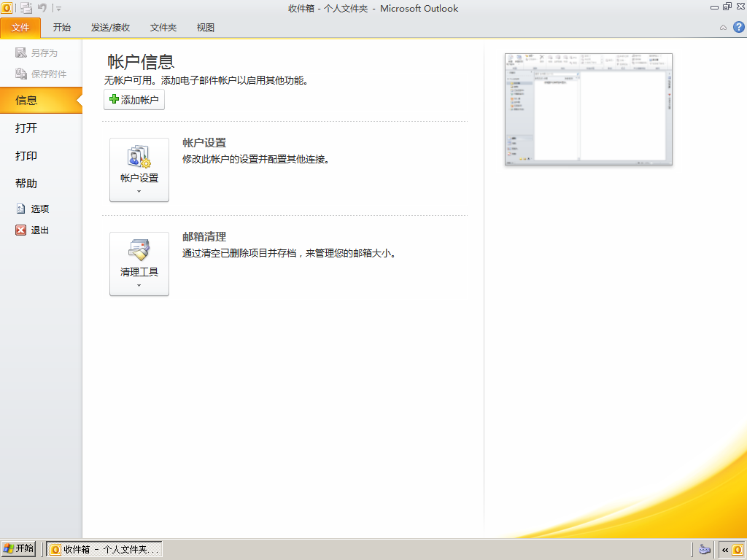Collapse the ribbon with the caret icon

pos(723,28)
